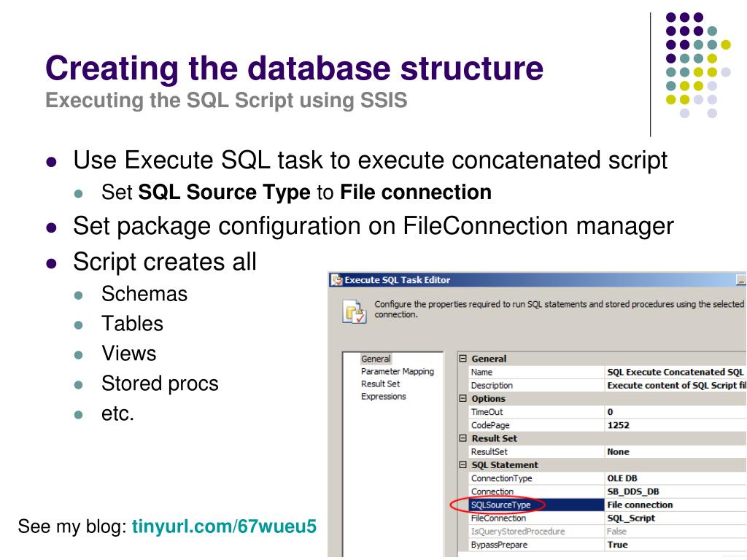Select the FileConnection property label
747x560 pixels.
pos(498,518)
